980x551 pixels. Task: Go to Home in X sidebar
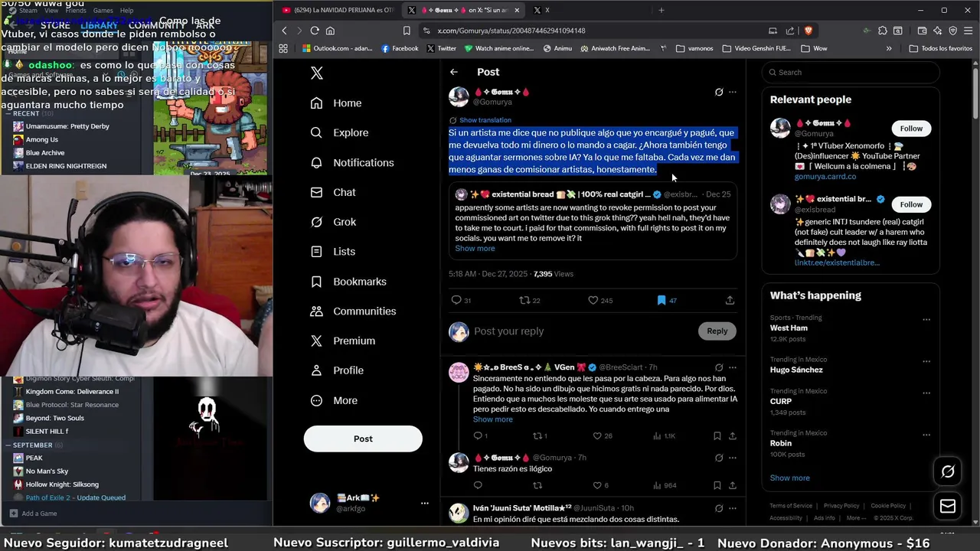[336, 103]
